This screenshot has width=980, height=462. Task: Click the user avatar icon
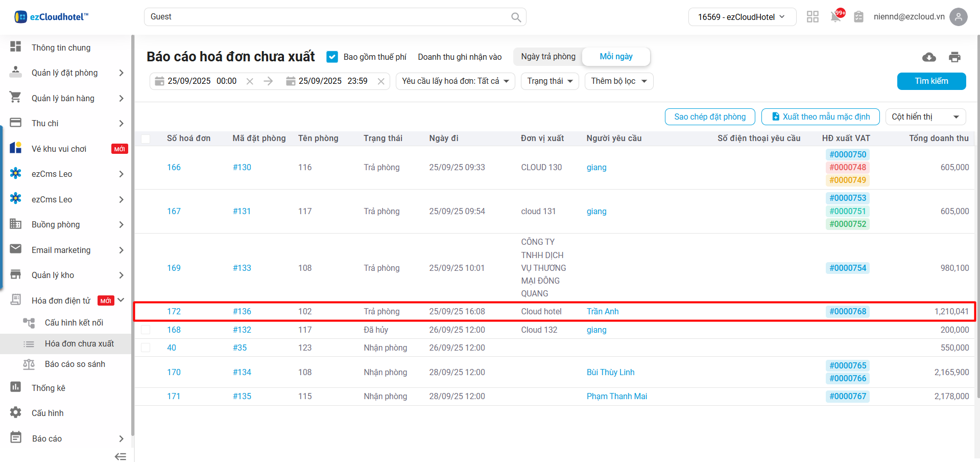point(958,17)
